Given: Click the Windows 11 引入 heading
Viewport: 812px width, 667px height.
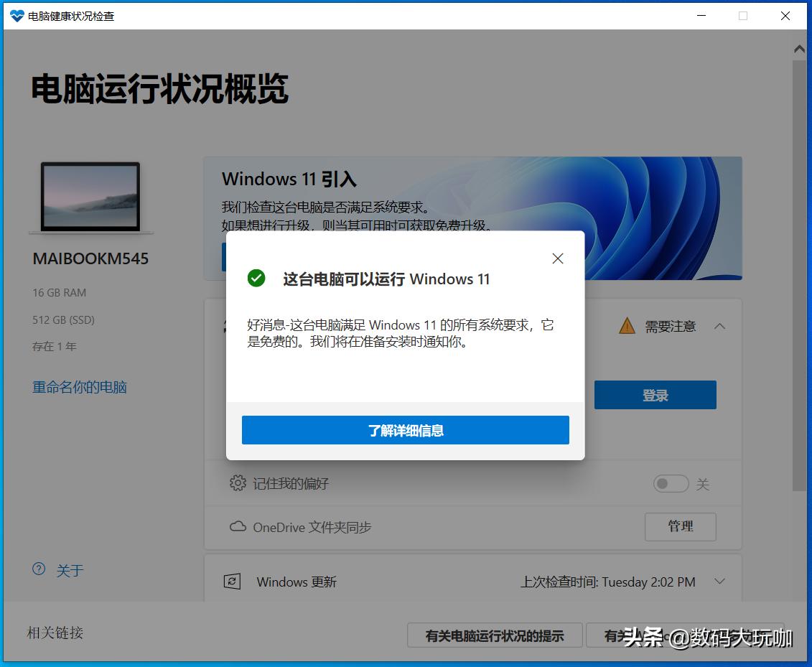Looking at the screenshot, I should tap(289, 179).
